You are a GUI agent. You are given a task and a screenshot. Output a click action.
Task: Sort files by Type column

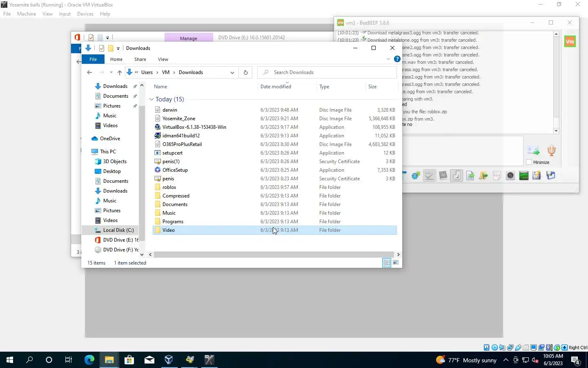[324, 87]
